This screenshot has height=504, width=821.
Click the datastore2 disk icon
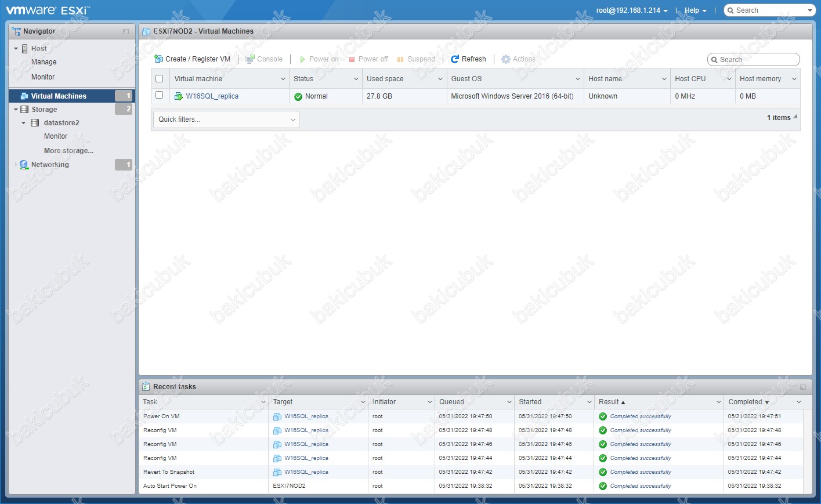pyautogui.click(x=35, y=123)
